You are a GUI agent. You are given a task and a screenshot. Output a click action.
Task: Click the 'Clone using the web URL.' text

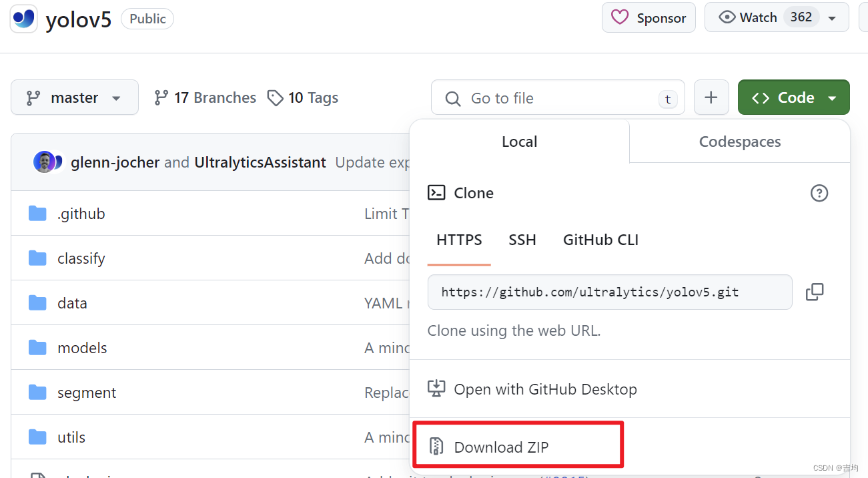click(514, 330)
